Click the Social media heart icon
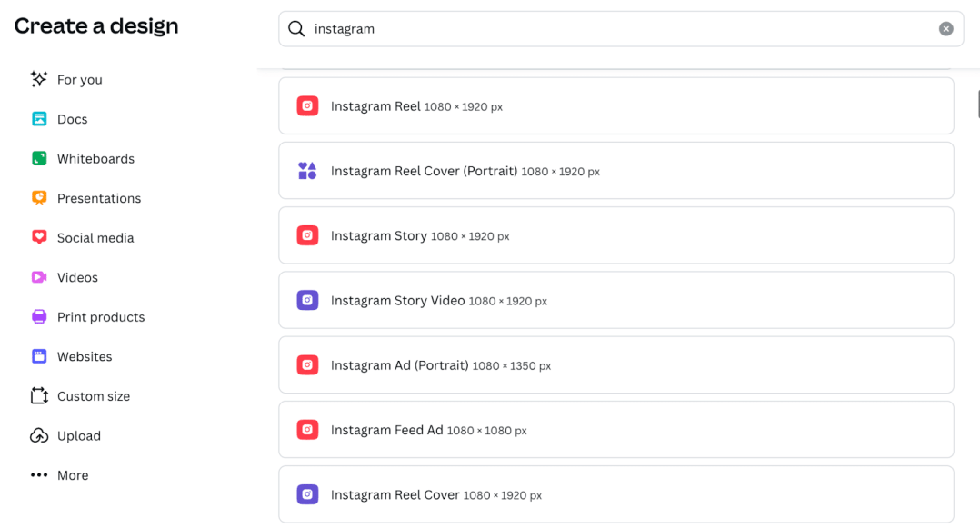The height and width of the screenshot is (528, 980). tap(39, 237)
